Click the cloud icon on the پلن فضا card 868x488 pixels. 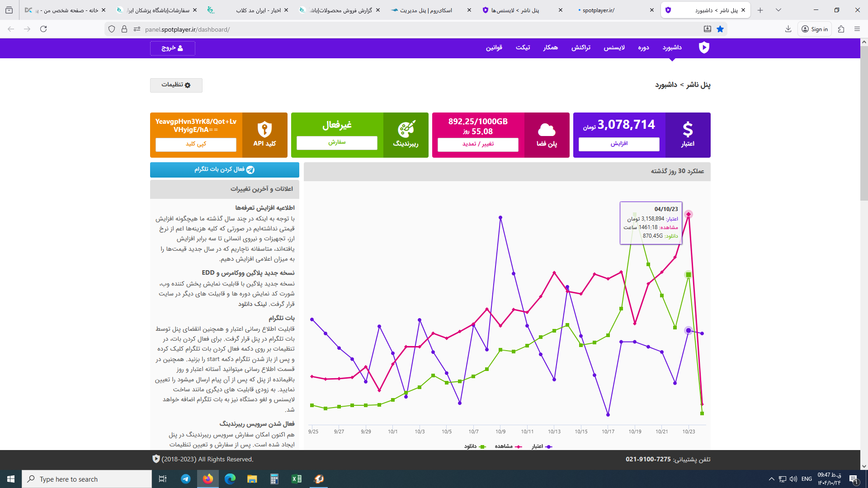click(x=547, y=129)
